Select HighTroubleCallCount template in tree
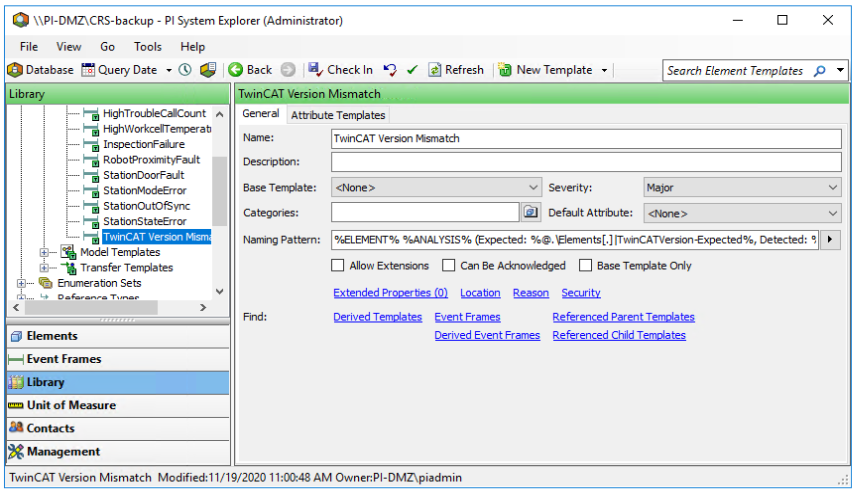Screen dimensions: 856x492 (x=154, y=113)
